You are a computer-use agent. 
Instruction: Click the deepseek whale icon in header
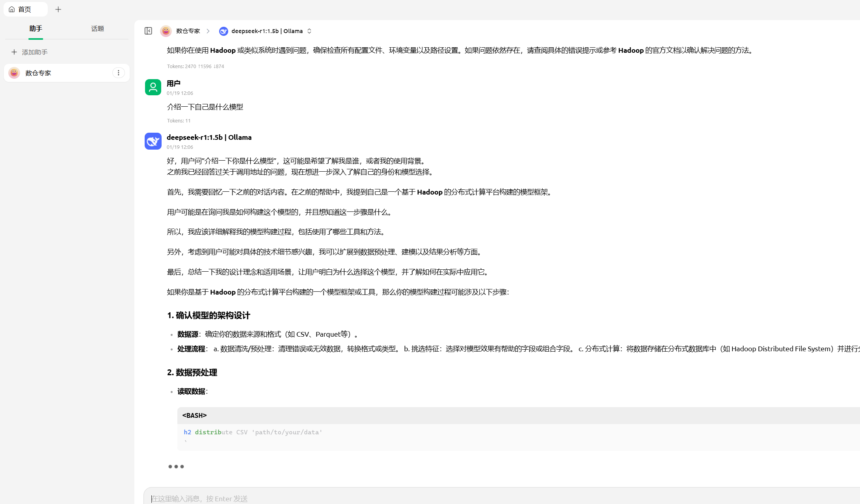pyautogui.click(x=223, y=31)
